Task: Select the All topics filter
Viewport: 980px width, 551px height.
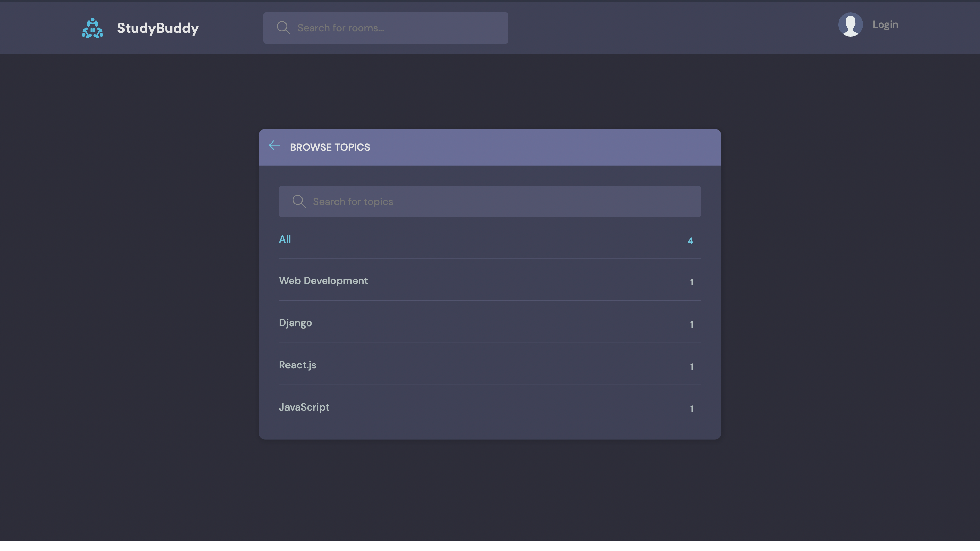Action: [x=285, y=239]
